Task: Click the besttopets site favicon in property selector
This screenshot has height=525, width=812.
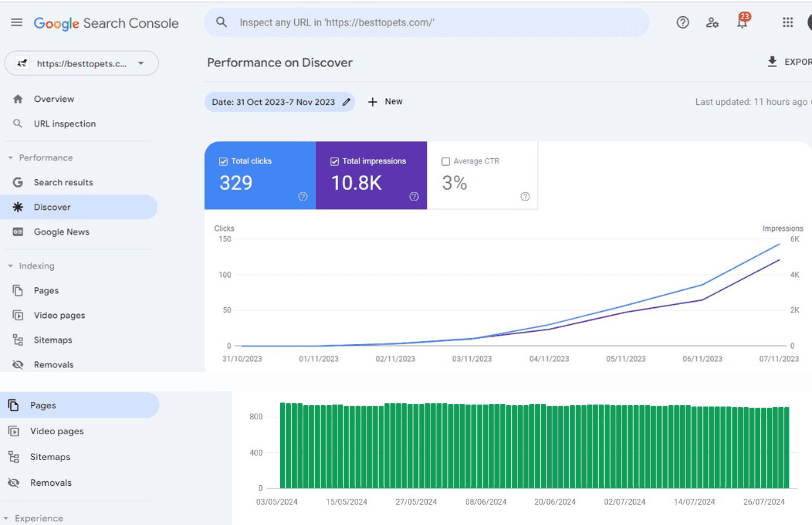Action: click(x=22, y=63)
